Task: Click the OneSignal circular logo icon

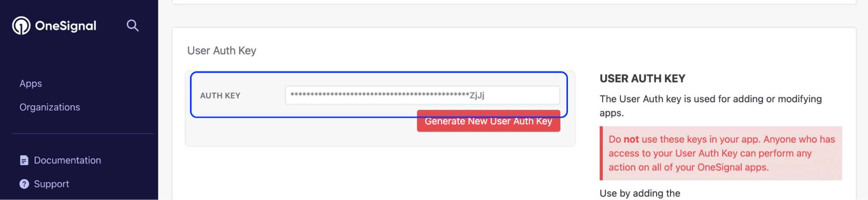Action: tap(21, 26)
